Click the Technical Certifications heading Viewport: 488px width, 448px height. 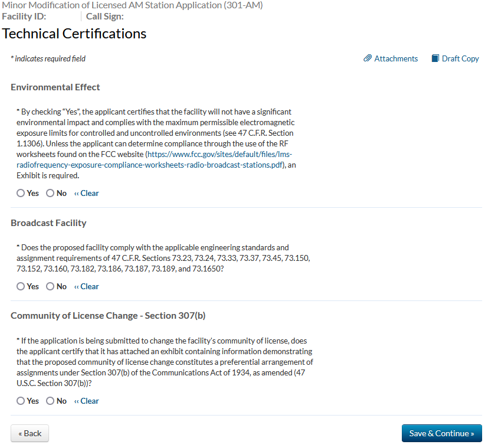click(x=74, y=34)
